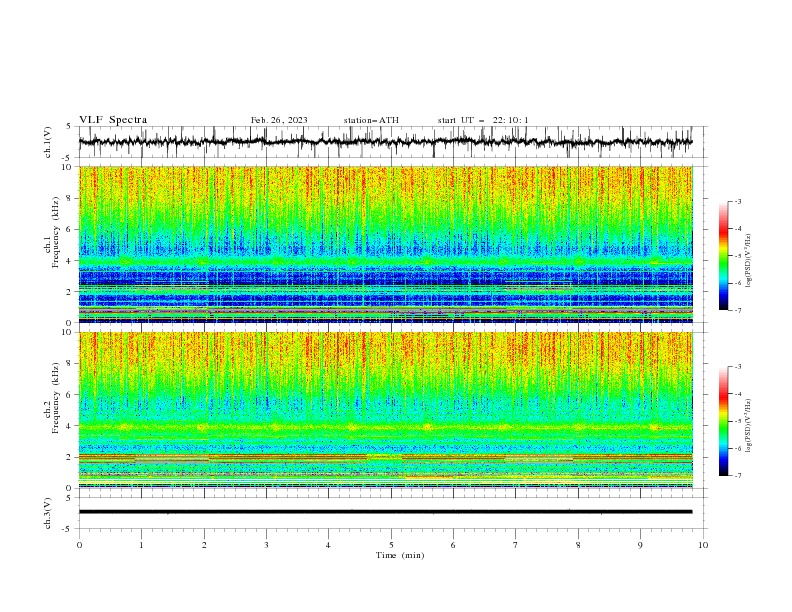This screenshot has height=612, width=792.
Task: Click time axis tick label "9"
Action: 640,545
